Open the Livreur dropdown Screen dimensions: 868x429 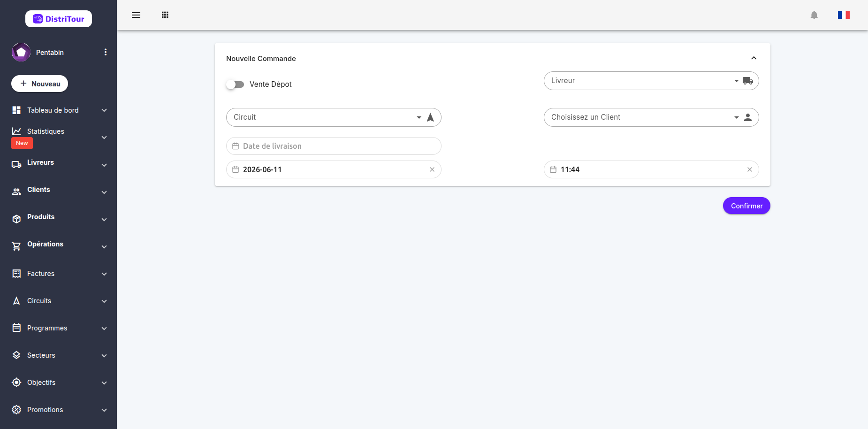pyautogui.click(x=651, y=81)
